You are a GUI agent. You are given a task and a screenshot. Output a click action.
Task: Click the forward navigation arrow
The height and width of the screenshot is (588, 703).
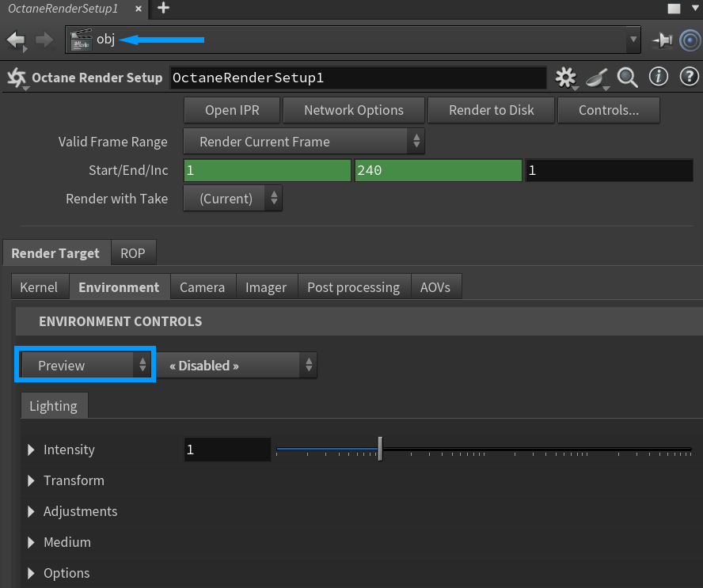44,40
